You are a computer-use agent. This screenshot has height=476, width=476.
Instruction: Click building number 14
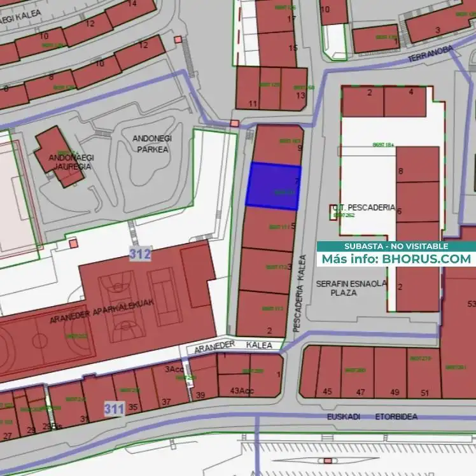(x=132, y=4)
